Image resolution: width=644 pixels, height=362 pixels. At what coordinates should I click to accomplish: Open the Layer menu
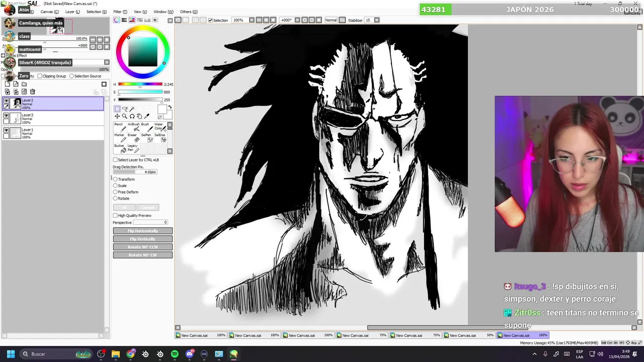click(x=72, y=12)
